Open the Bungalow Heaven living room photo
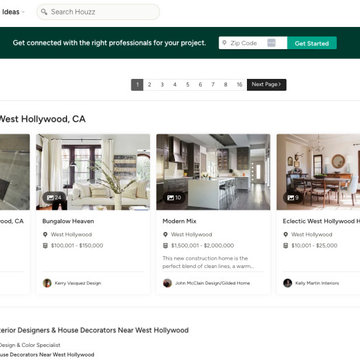 [x=93, y=172]
